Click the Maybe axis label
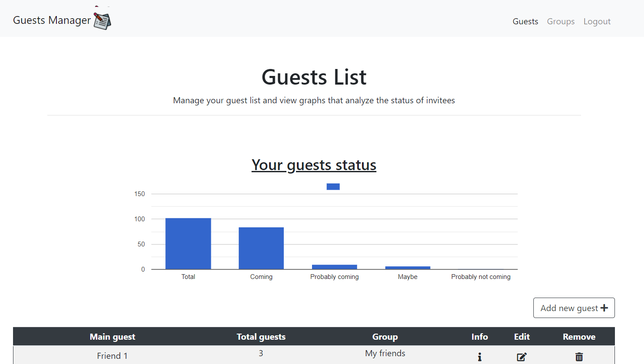 407,277
